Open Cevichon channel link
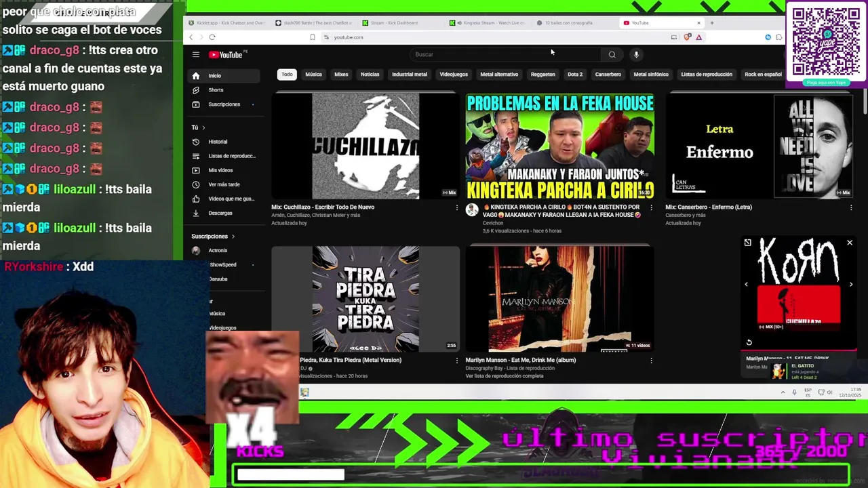Image resolution: width=868 pixels, height=488 pixels. coord(493,223)
